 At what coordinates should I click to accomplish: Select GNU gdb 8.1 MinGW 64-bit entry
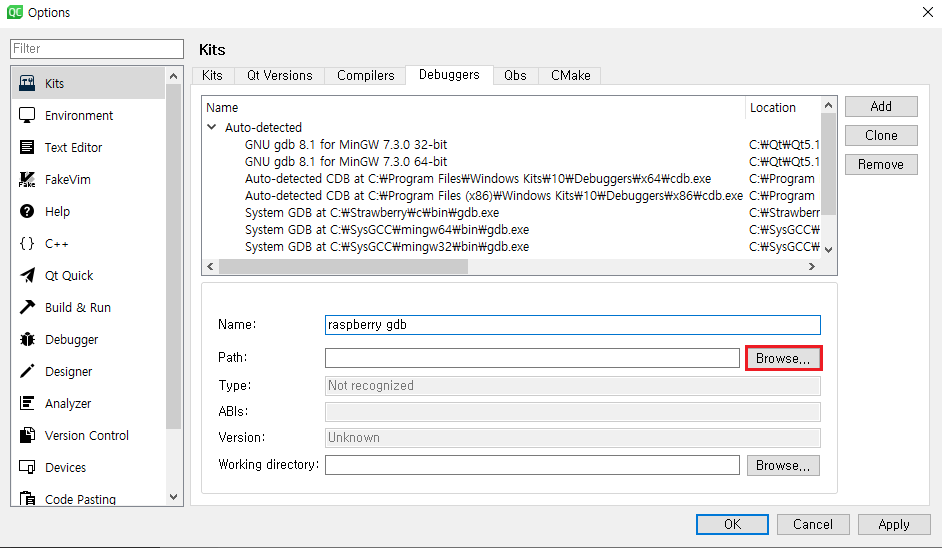coord(345,161)
